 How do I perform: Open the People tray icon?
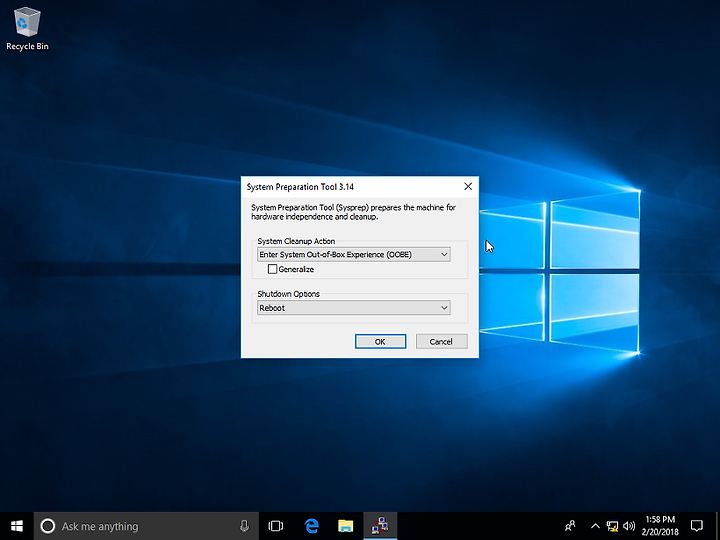(570, 526)
